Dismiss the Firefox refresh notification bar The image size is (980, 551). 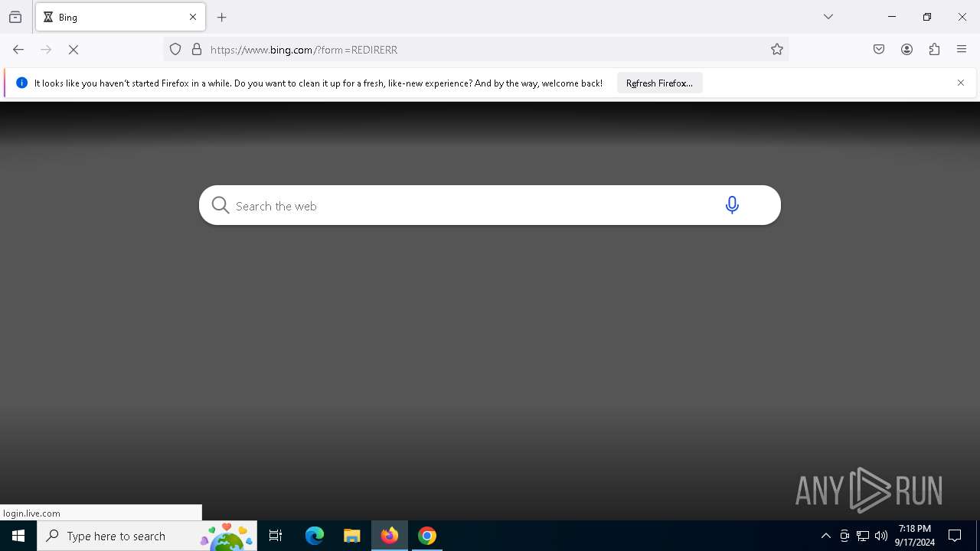[x=961, y=83]
